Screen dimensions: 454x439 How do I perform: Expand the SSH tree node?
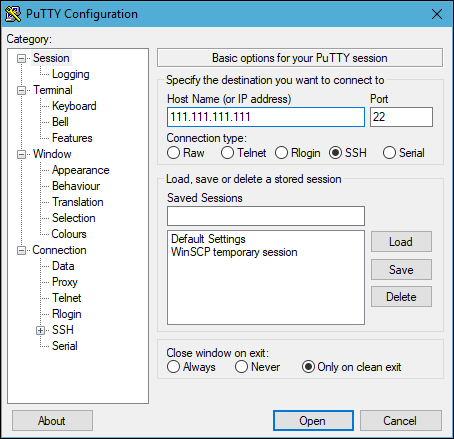[40, 330]
